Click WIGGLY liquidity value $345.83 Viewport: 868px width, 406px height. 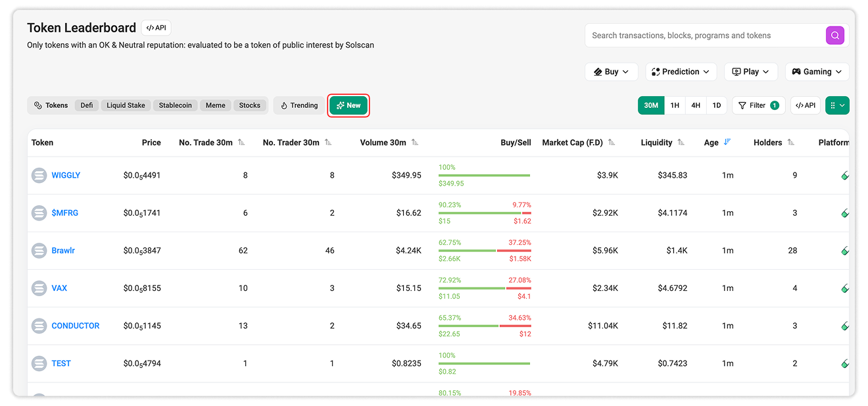tap(672, 175)
